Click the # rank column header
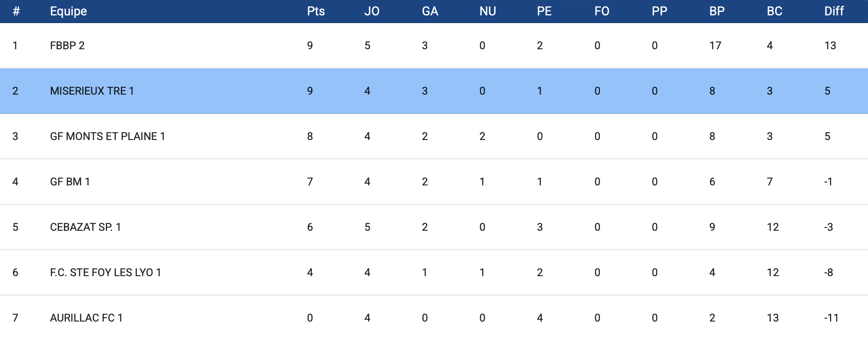The height and width of the screenshot is (340, 868). 16,11
